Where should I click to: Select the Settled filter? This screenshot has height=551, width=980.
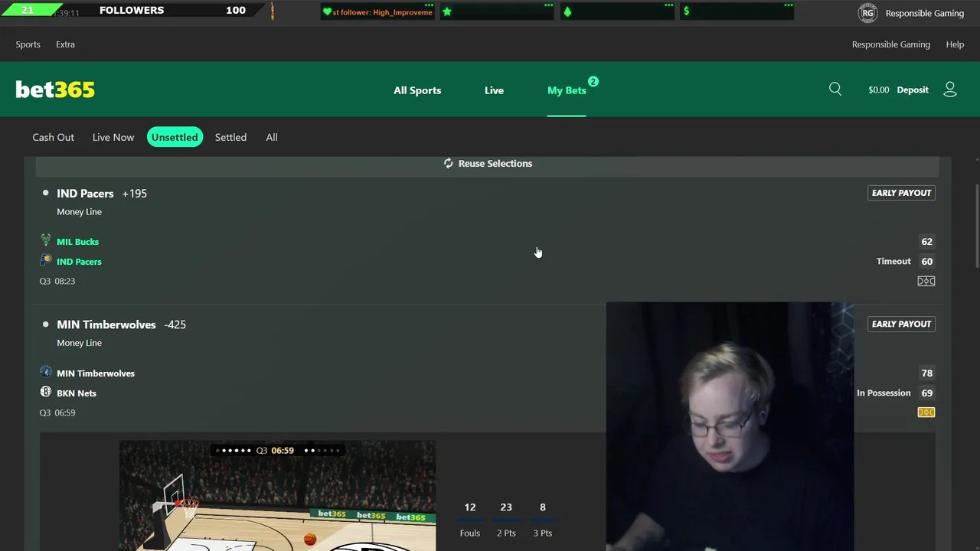coord(230,137)
